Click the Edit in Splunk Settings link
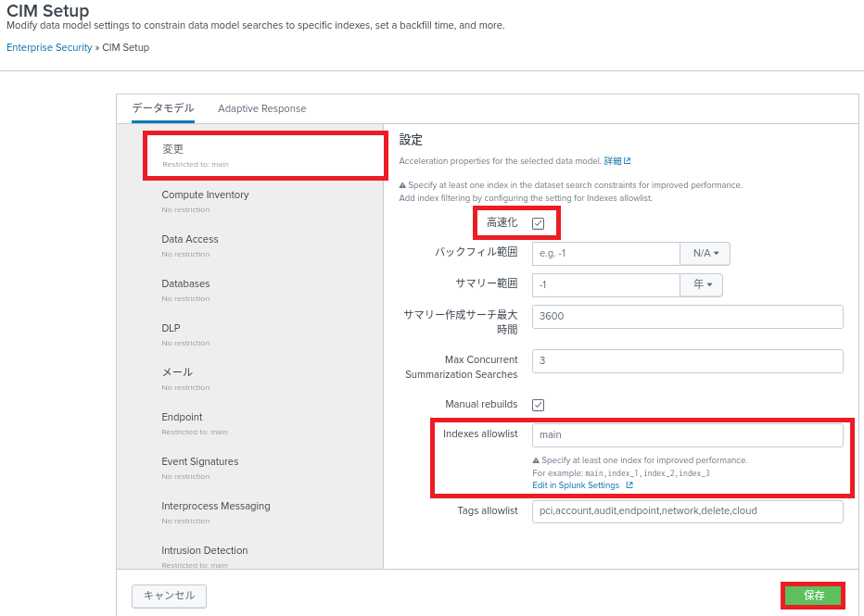 (x=575, y=485)
